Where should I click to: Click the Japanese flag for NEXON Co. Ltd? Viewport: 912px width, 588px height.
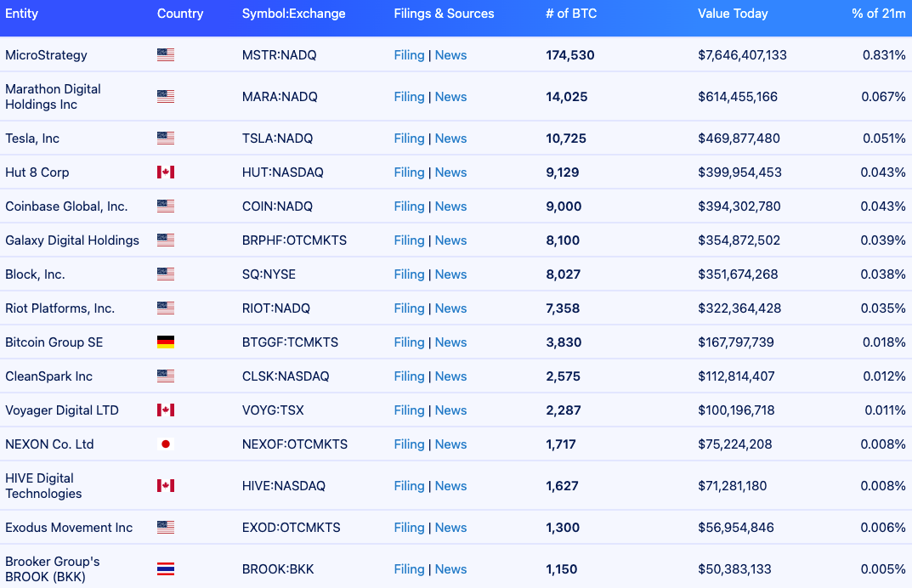pos(166,444)
